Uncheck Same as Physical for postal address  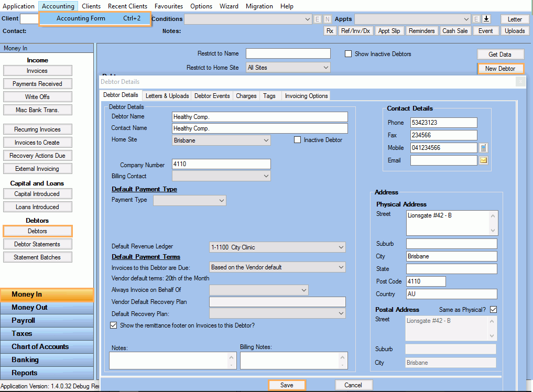click(493, 309)
